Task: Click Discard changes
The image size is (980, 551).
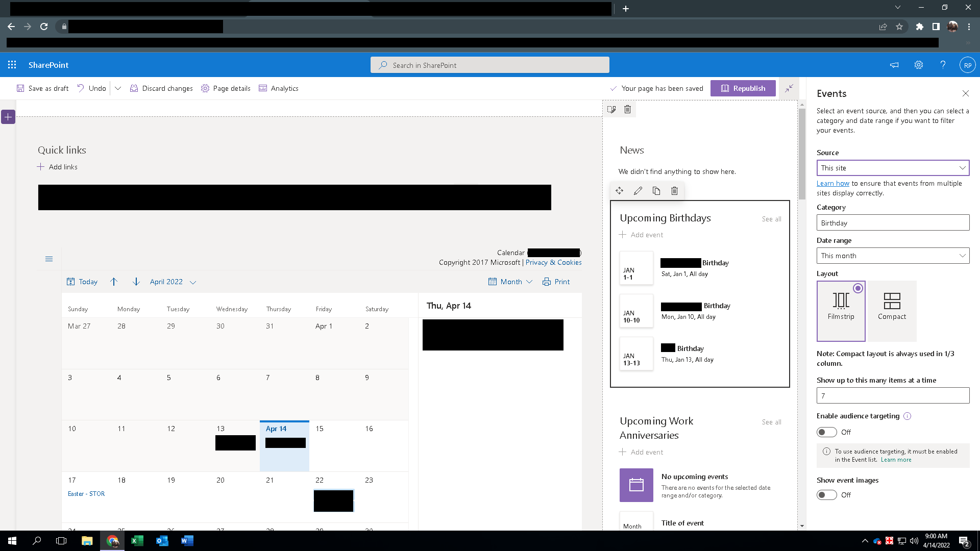Action: point(161,88)
